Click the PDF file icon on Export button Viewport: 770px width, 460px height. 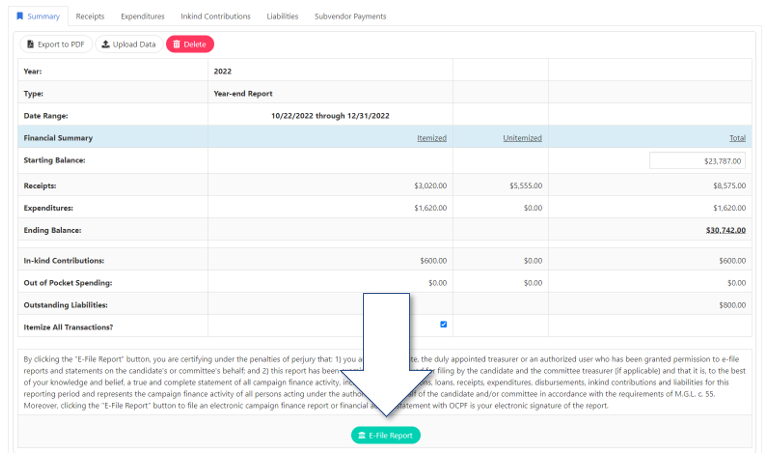coord(30,44)
